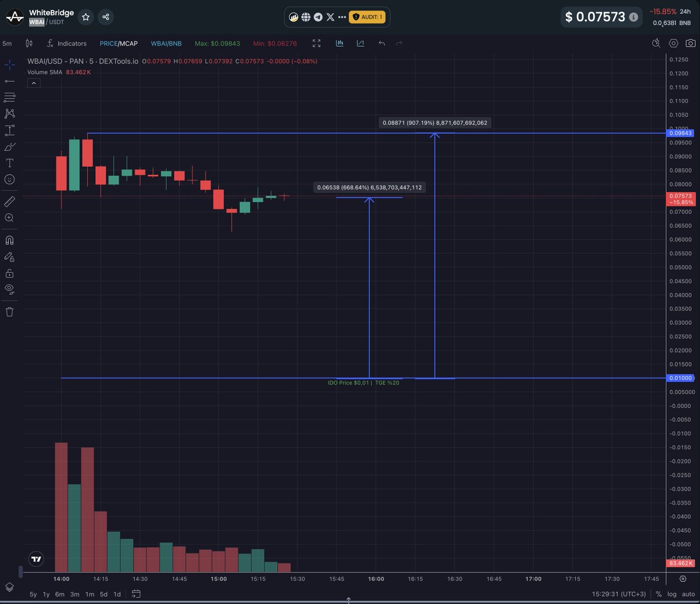Open quick search in the top-right toolbar
Screen dimensions: 700x604
coord(656,43)
